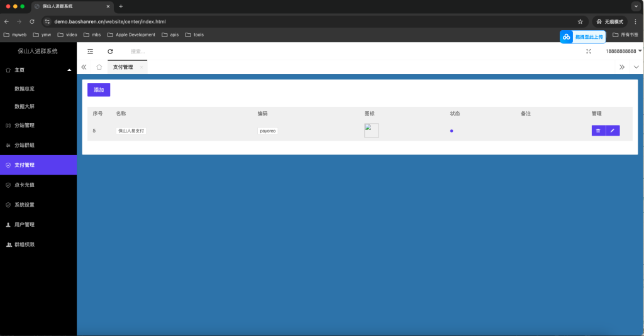Open 分站群组 in the sidebar
Screen dimensions: 644x336
point(38,145)
